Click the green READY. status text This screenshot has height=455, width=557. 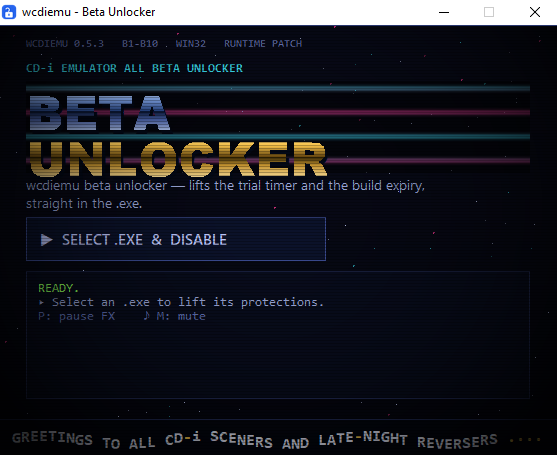click(58, 288)
